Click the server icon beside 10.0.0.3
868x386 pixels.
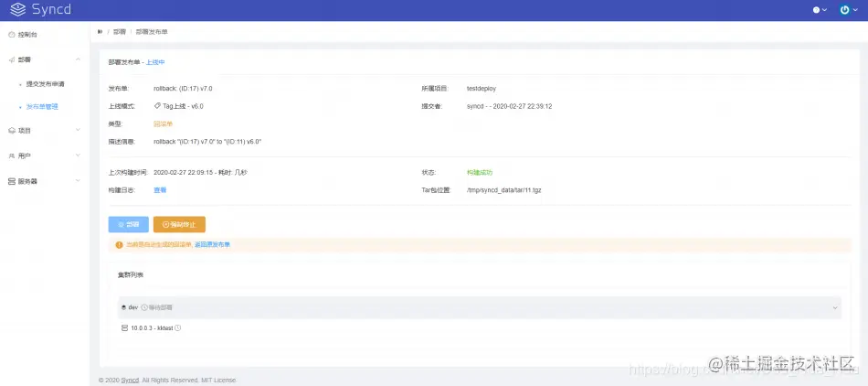tap(124, 327)
